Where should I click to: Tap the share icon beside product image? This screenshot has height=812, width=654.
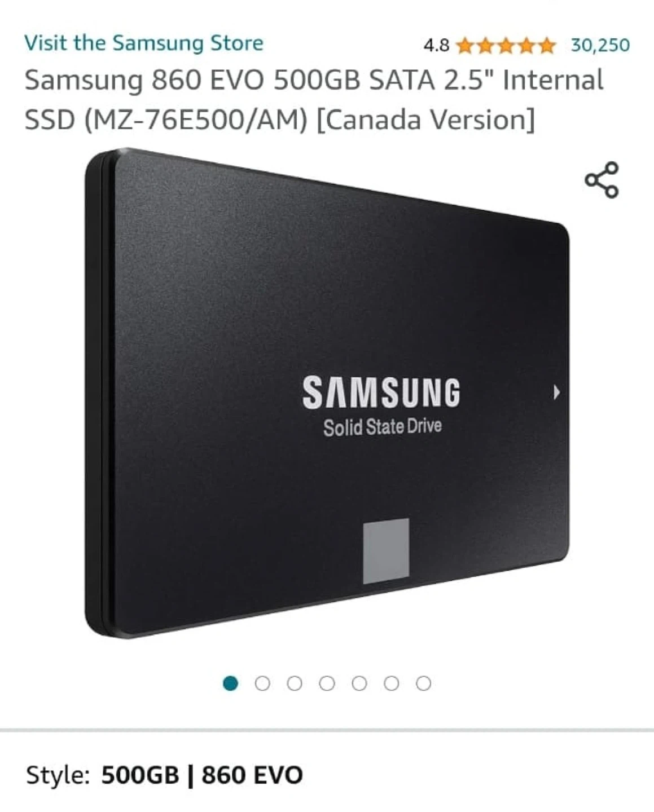pyautogui.click(x=602, y=180)
